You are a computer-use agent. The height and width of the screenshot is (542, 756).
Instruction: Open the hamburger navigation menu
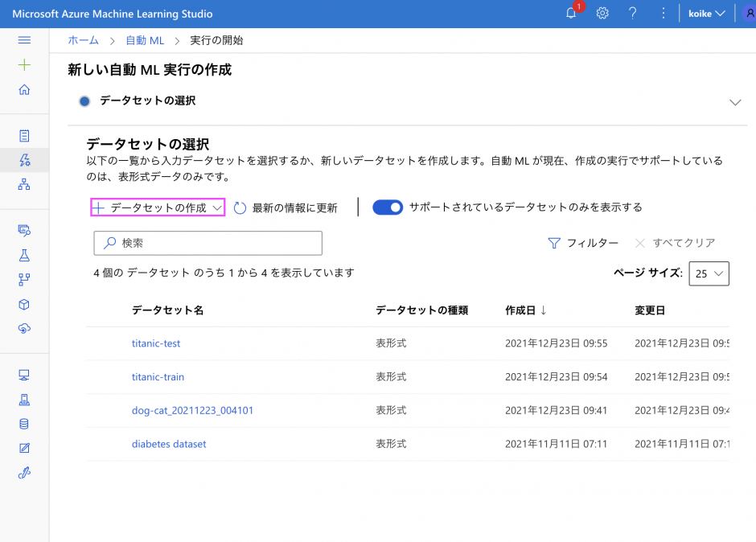[24, 40]
